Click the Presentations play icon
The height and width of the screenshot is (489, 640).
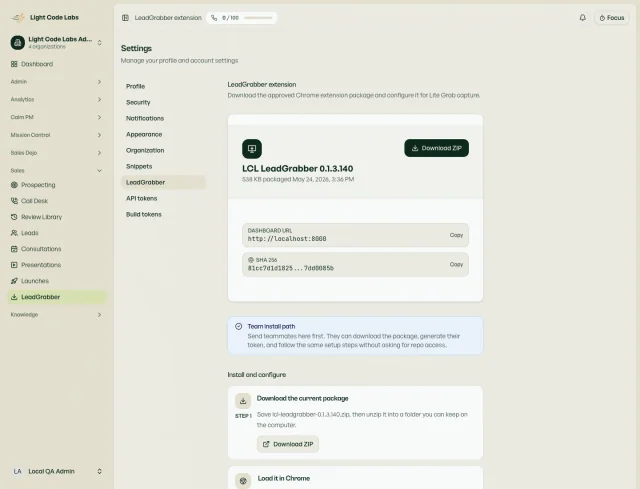(x=14, y=265)
